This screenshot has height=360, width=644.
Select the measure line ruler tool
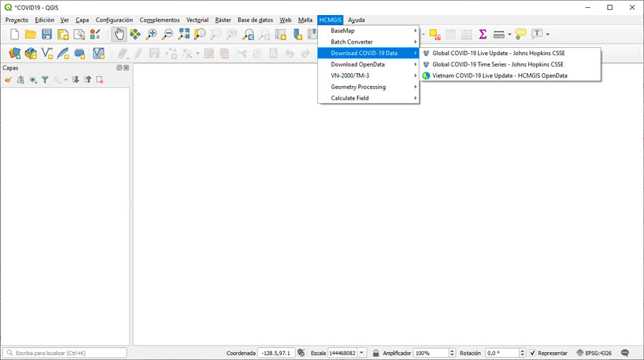click(499, 34)
